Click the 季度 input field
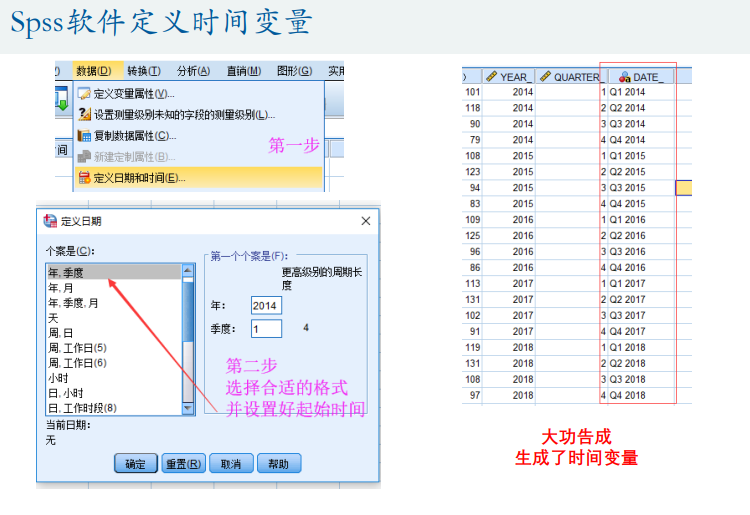 click(x=266, y=328)
